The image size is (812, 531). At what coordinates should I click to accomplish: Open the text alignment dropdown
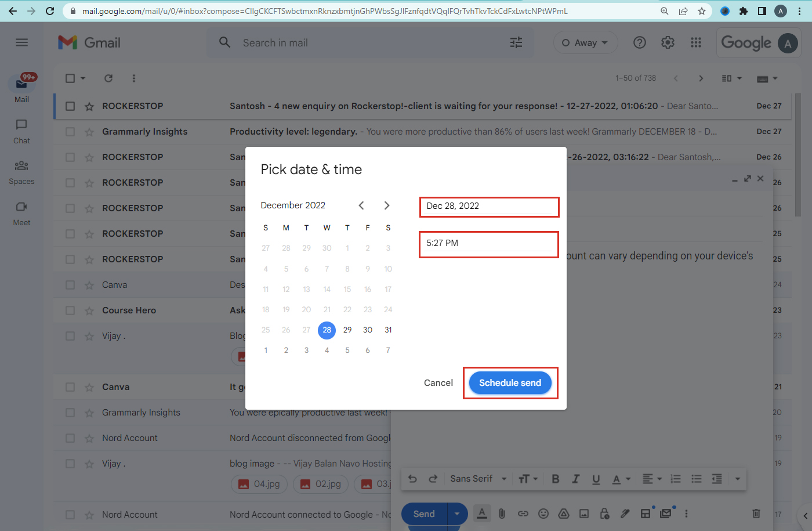tap(652, 479)
